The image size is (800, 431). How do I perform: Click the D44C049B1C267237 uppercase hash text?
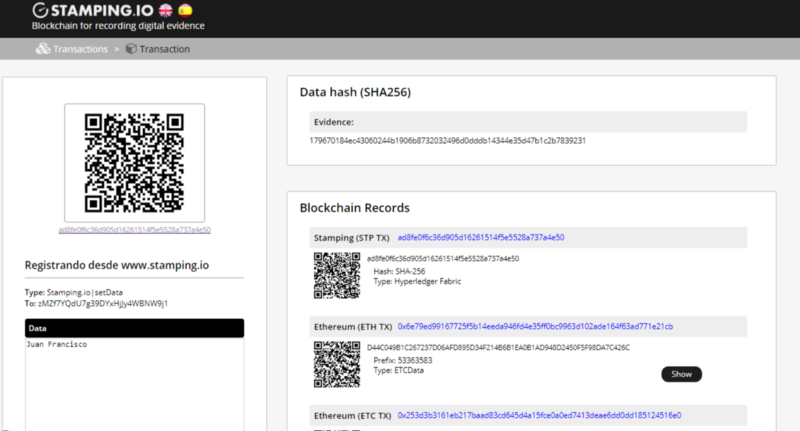[498, 347]
